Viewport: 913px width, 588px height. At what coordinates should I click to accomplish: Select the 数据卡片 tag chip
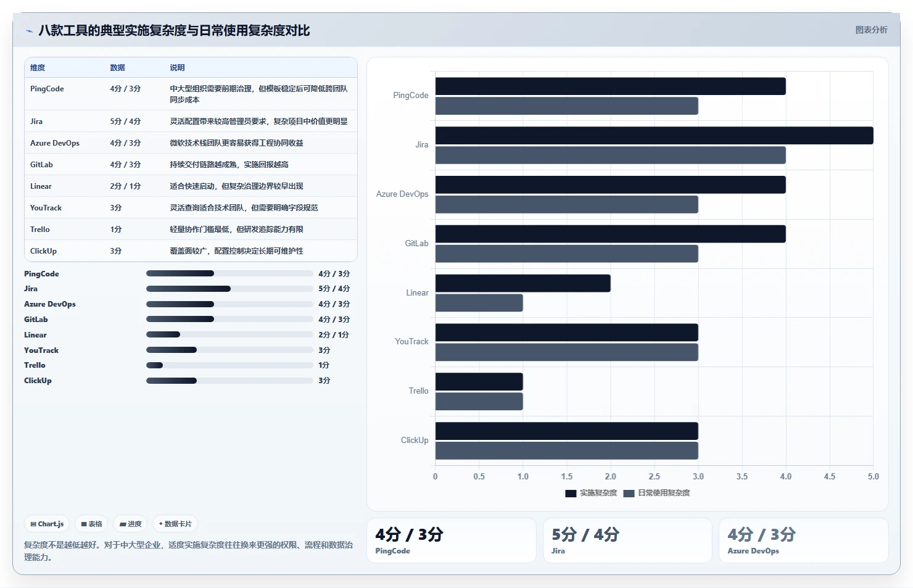175,524
